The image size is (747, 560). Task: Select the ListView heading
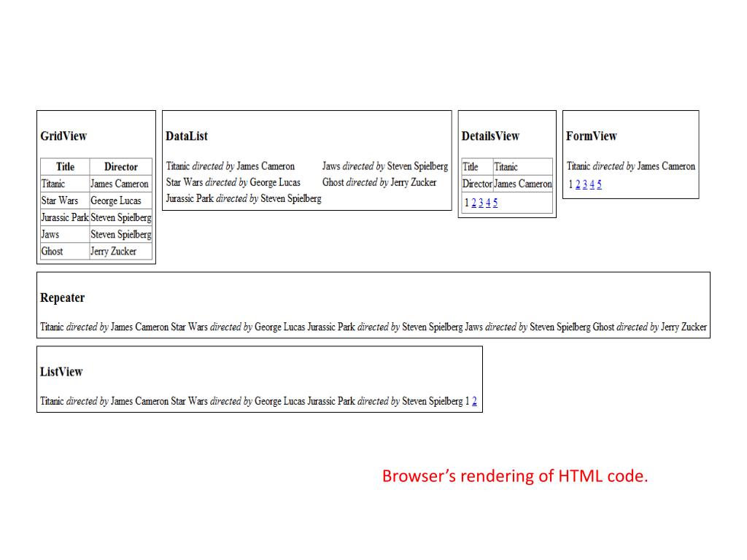[x=61, y=372]
